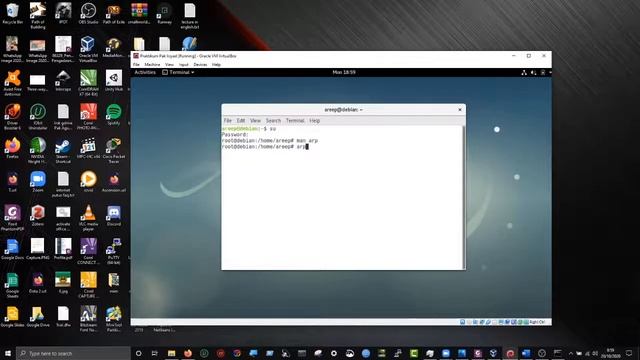The image size is (640, 360).
Task: Launch OBS Studio from the desktop
Action: click(x=88, y=13)
